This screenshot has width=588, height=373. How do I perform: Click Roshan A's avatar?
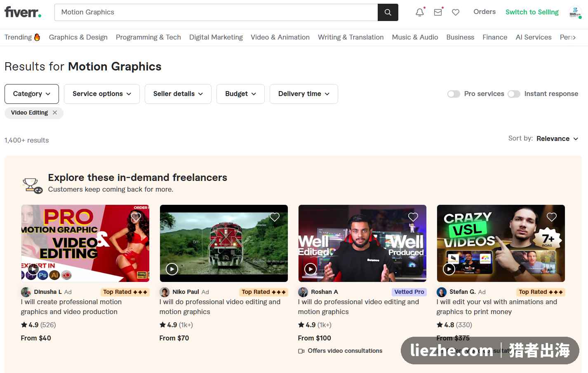(303, 292)
